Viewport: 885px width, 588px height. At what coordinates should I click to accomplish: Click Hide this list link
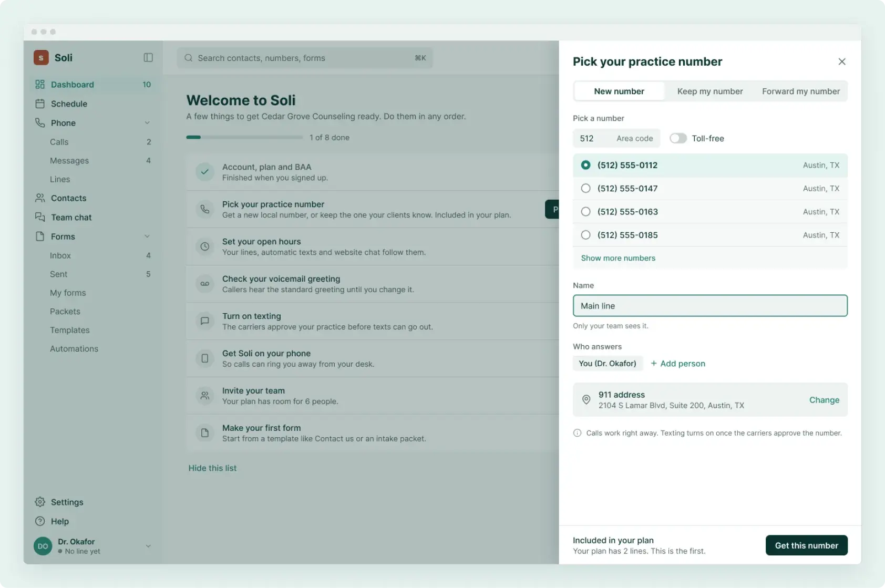pyautogui.click(x=212, y=468)
